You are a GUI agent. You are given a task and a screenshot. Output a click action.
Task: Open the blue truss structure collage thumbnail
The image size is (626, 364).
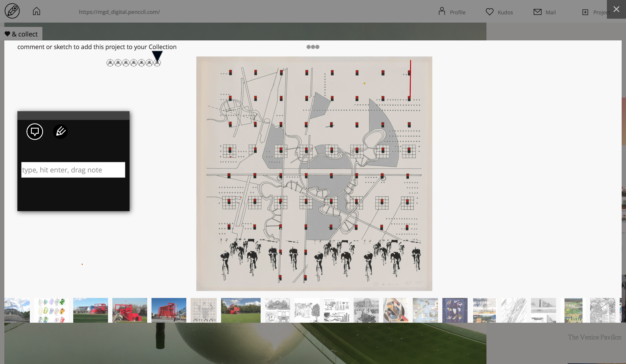coord(484,310)
